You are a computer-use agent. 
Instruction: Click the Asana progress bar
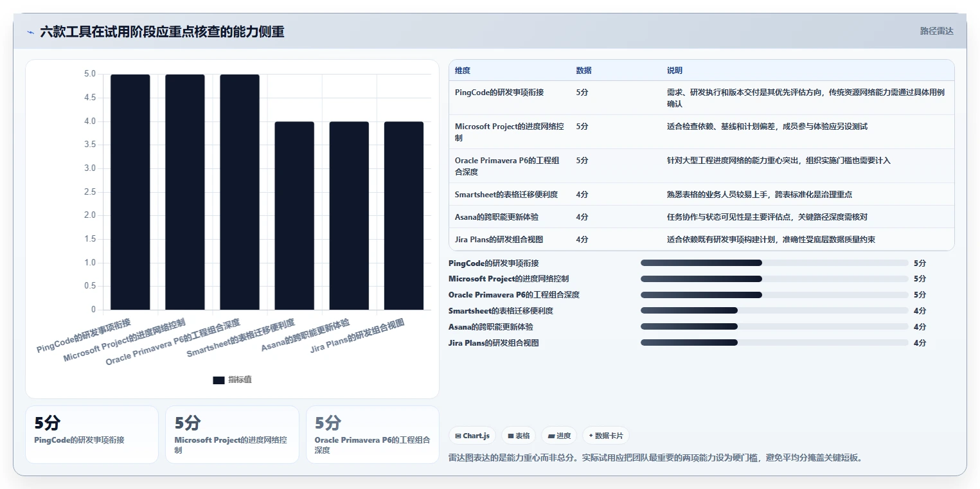pos(774,326)
